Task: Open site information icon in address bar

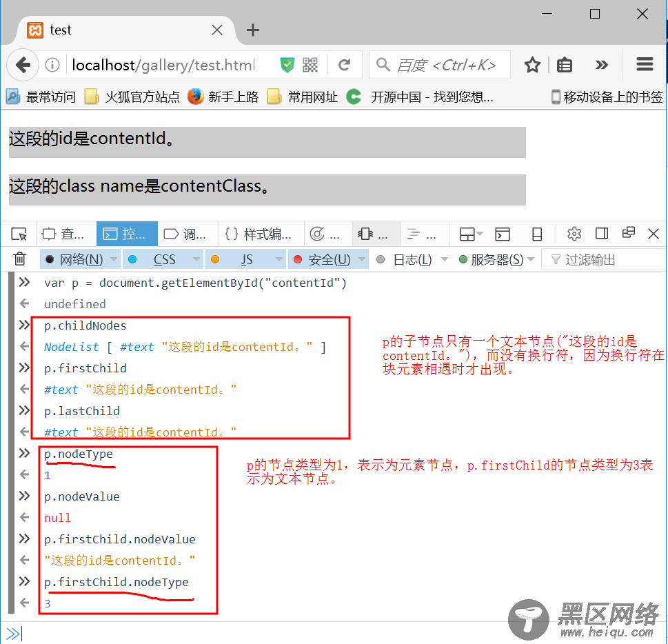Action: (x=52, y=65)
